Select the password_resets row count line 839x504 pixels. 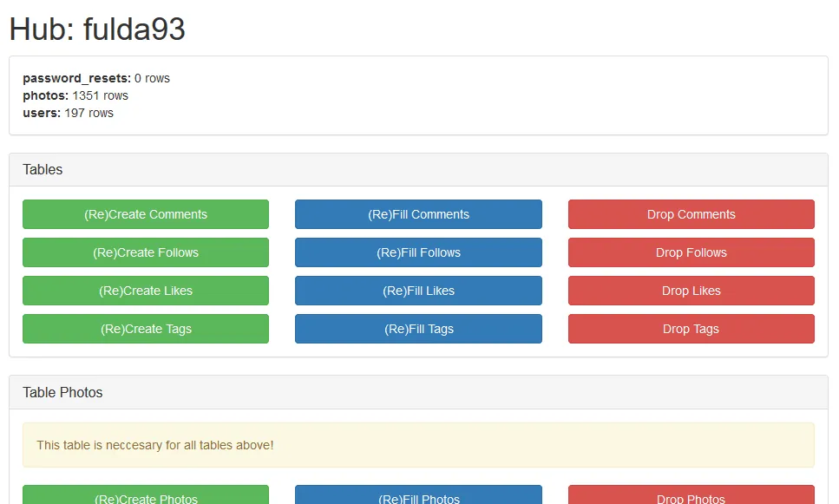96,78
